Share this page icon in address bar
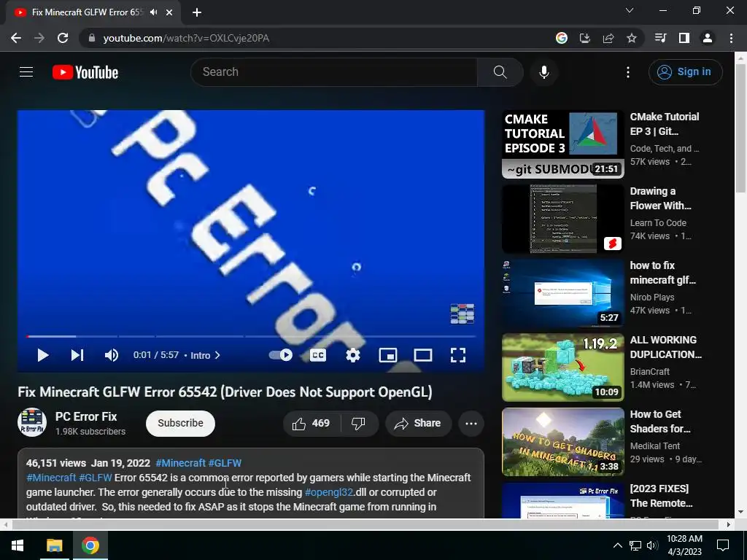747x560 pixels. [x=608, y=38]
